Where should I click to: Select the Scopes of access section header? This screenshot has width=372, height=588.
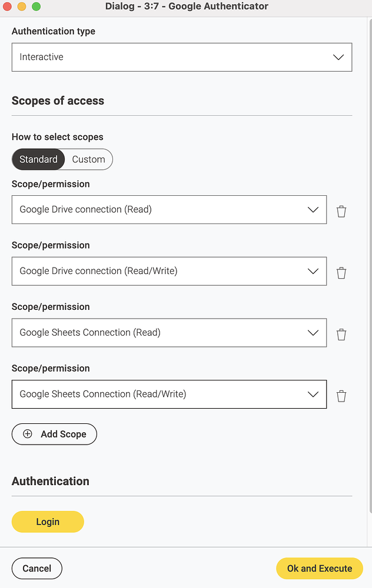pos(58,101)
